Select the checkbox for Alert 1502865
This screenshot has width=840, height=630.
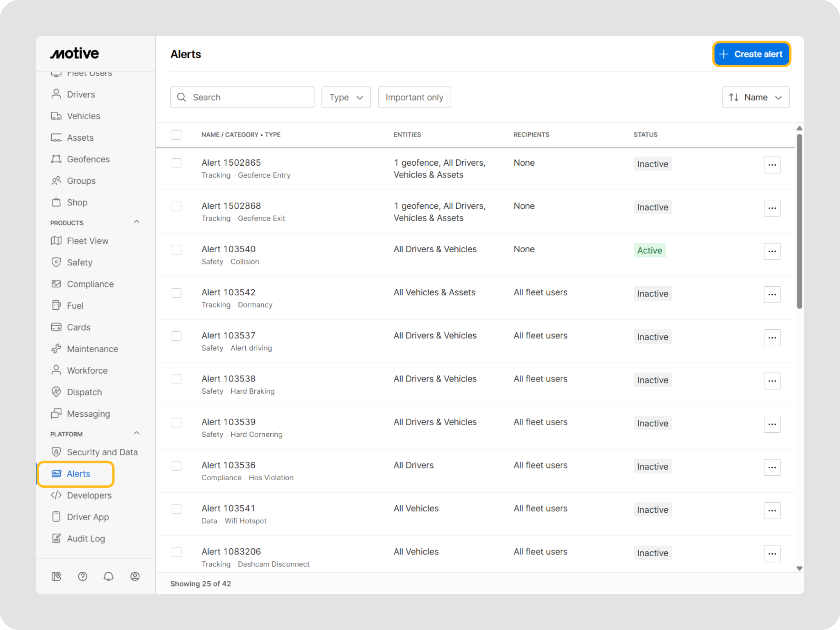coord(176,163)
